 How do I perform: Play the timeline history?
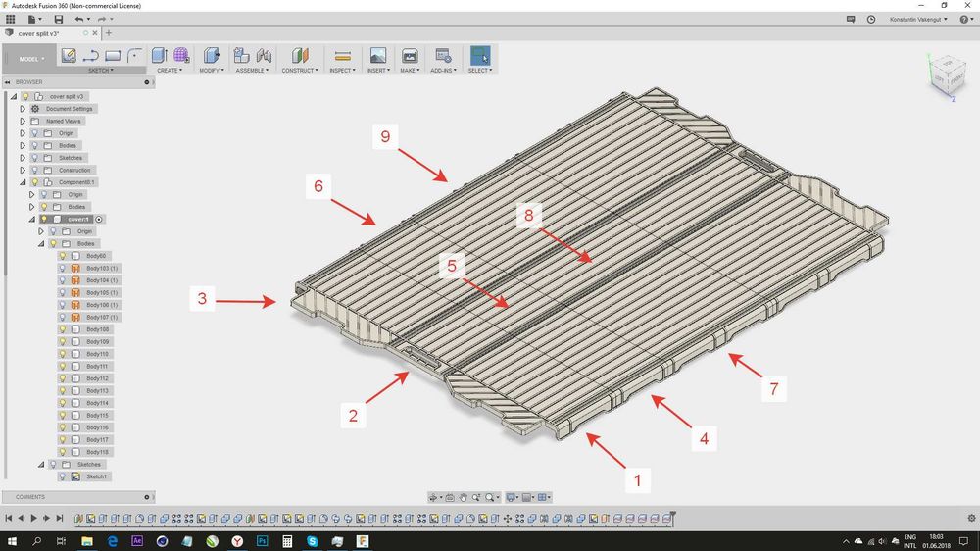pos(33,518)
